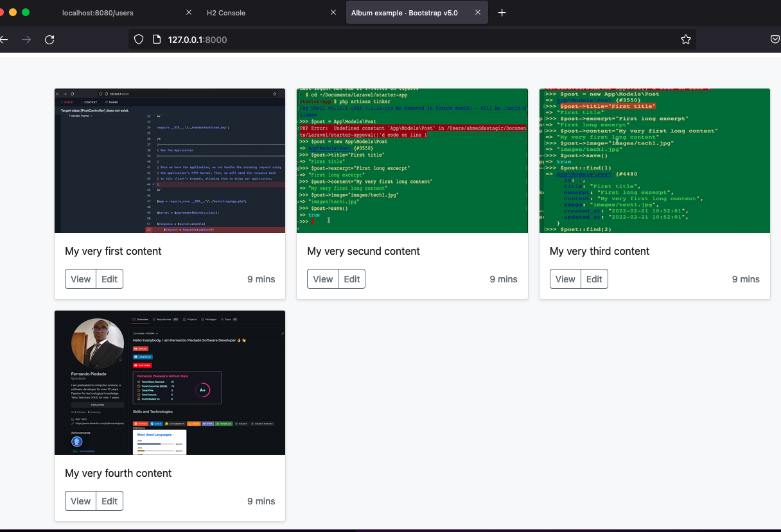Close the Album example tab

tap(478, 13)
